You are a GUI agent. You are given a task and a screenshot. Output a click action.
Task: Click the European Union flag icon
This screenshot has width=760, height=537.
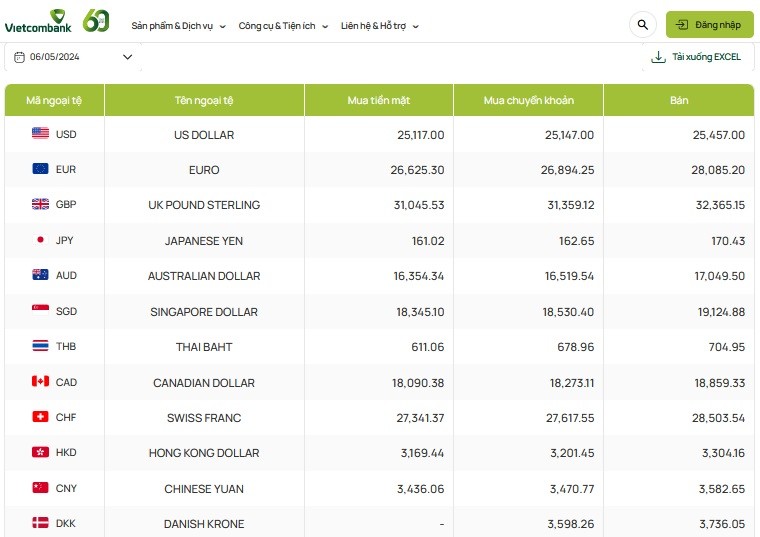[41, 169]
